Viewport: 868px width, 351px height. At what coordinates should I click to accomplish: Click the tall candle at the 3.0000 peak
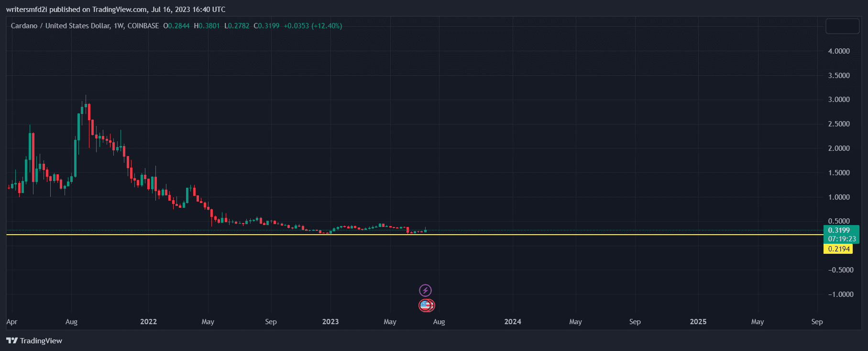(86, 108)
